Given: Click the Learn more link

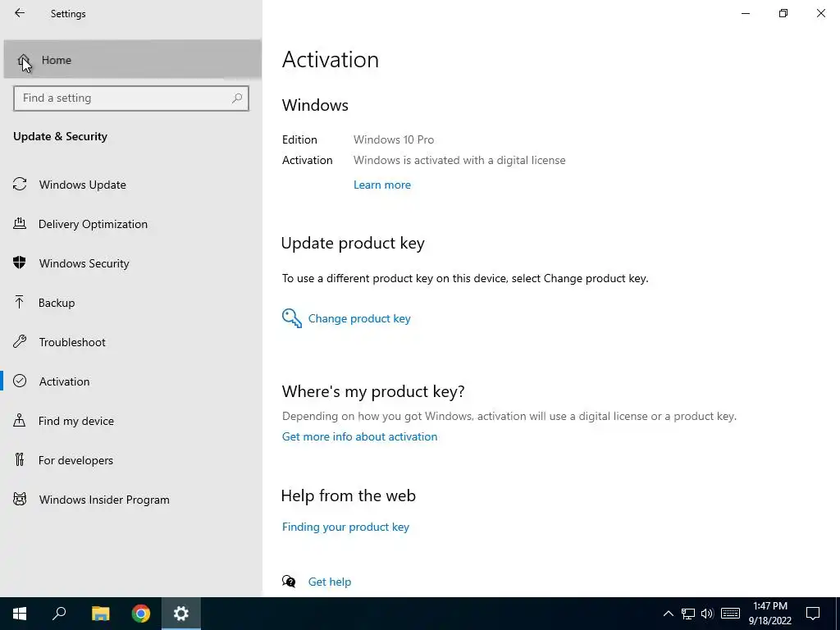Looking at the screenshot, I should 382,185.
